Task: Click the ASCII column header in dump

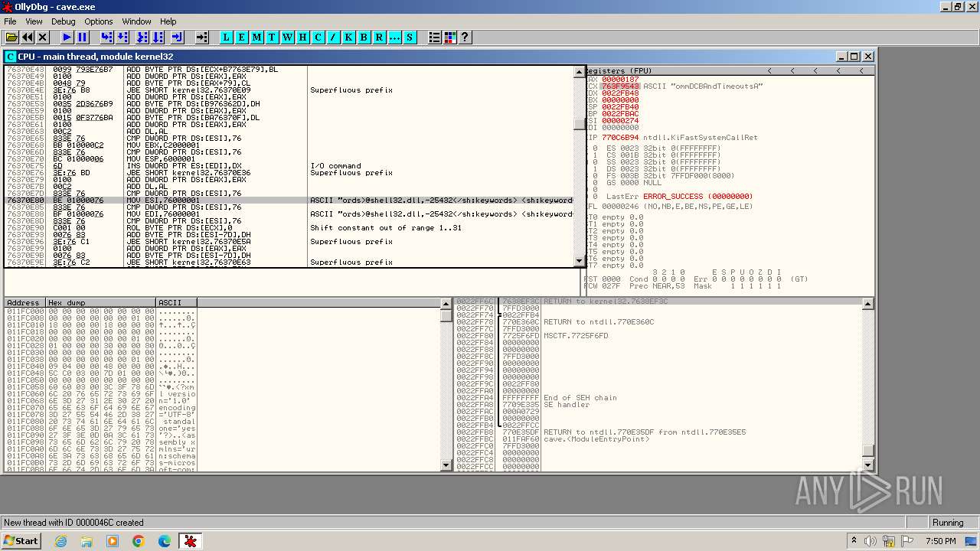Action: coord(176,303)
